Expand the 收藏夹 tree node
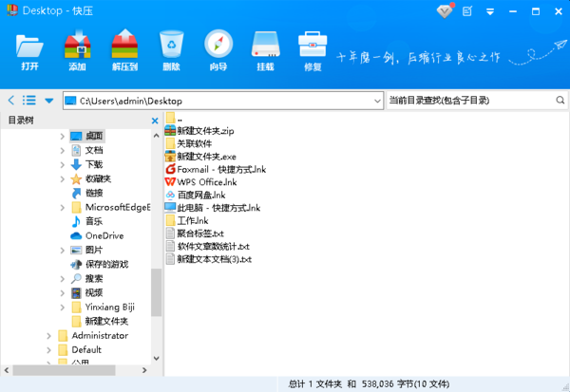 click(x=62, y=178)
